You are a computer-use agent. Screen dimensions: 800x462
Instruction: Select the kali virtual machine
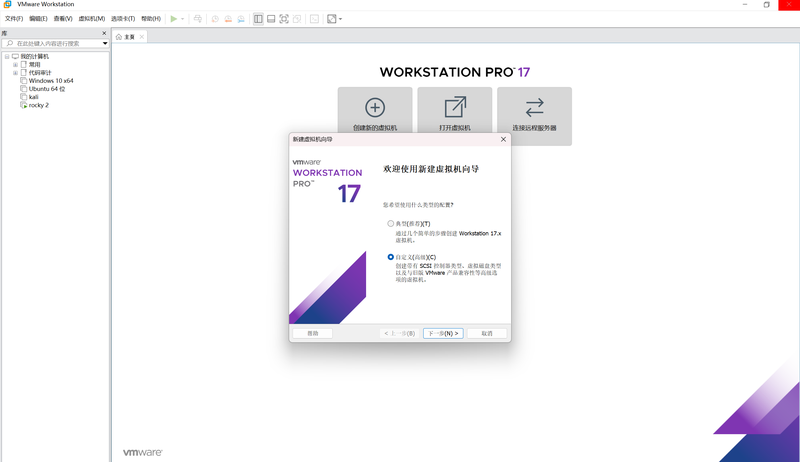coord(34,97)
